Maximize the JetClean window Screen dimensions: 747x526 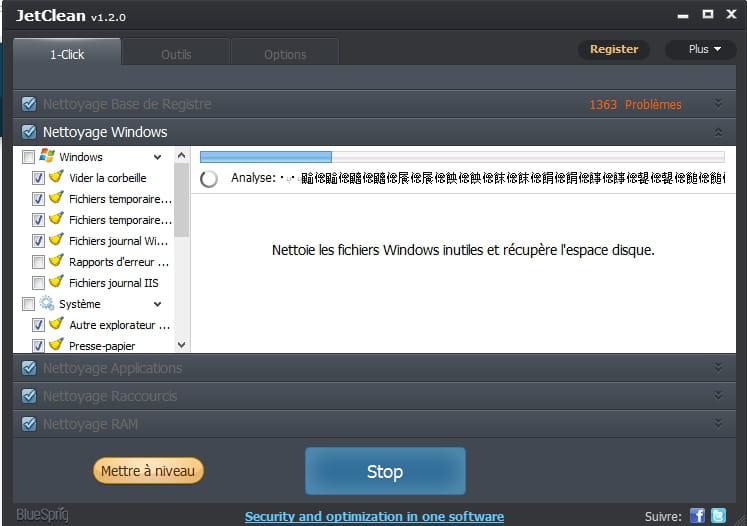pyautogui.click(x=708, y=14)
